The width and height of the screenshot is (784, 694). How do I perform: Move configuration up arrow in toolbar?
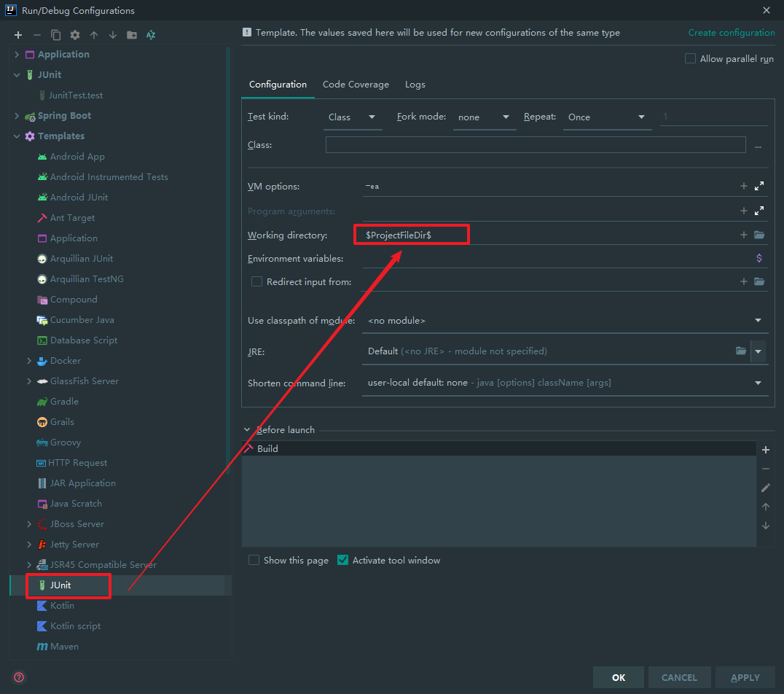(94, 35)
